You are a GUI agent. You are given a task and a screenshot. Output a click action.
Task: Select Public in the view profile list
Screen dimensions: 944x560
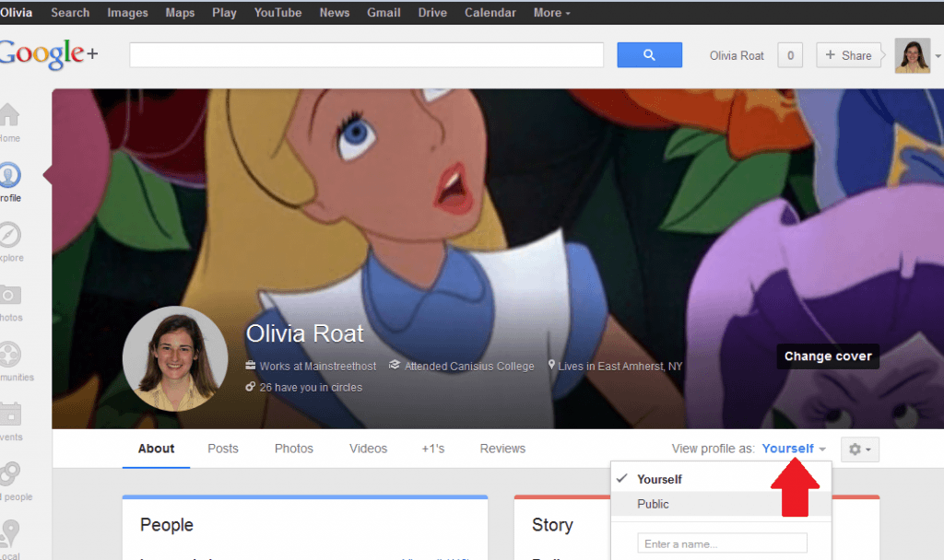click(653, 504)
